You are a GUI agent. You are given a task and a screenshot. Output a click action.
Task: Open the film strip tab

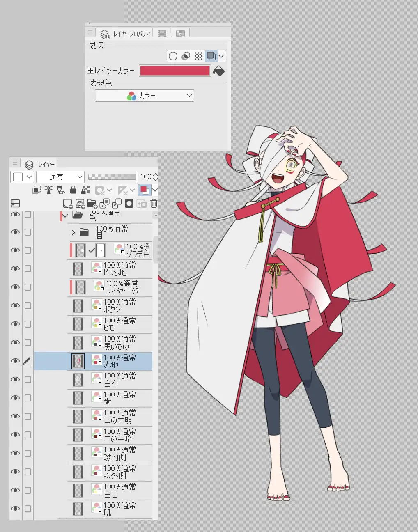[162, 34]
